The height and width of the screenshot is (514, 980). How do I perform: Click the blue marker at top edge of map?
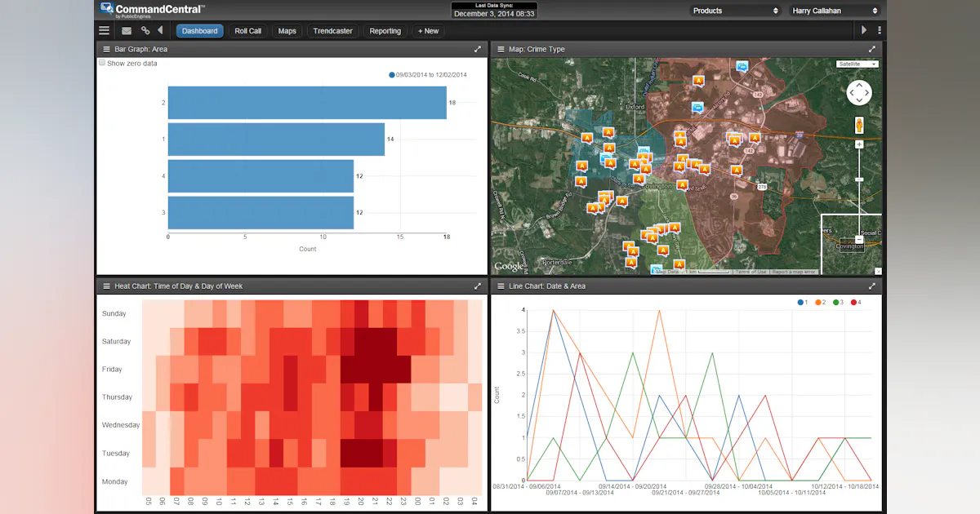click(x=742, y=66)
